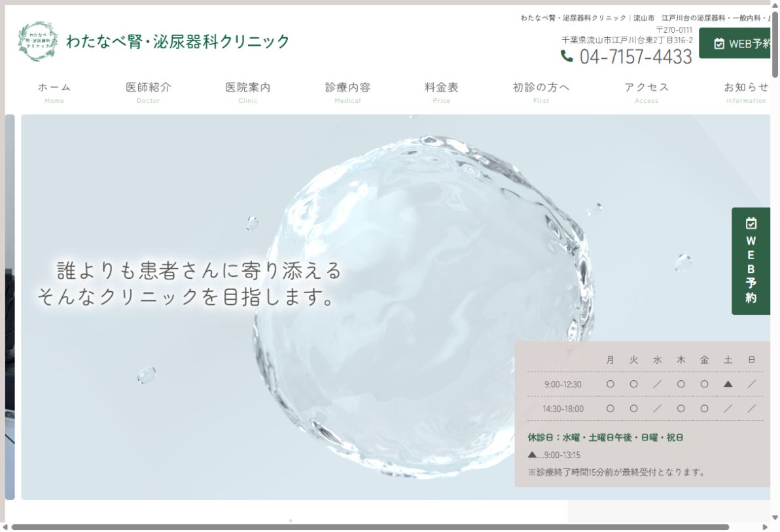Click hero line そんなクリニックを目指します。
This screenshot has width=780, height=532.
point(187,296)
